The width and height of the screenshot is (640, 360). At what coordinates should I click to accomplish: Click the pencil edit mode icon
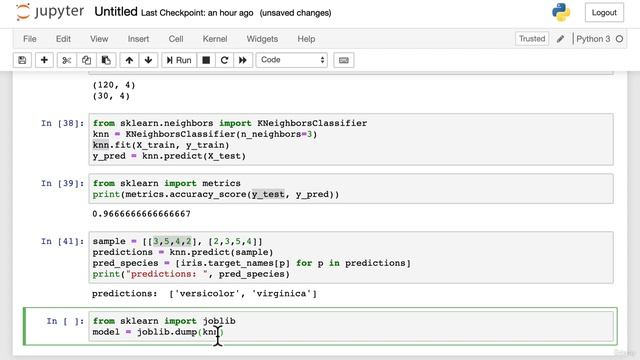coord(560,39)
